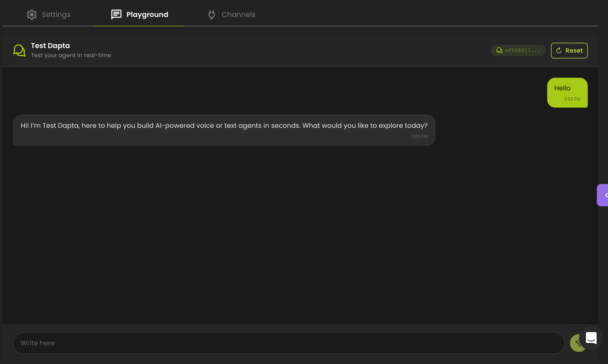Click the Reset refresh arrow icon
Screen dimensions: 608x364
click(559, 51)
